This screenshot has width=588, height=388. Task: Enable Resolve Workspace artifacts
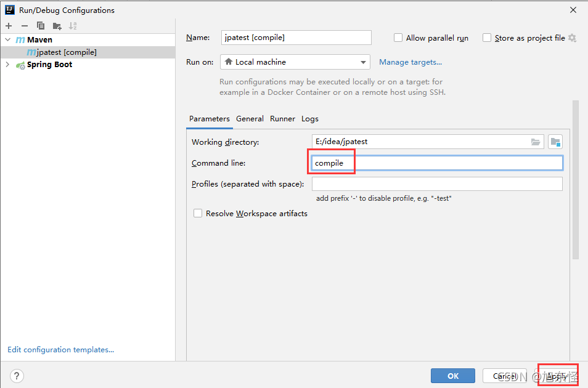198,213
